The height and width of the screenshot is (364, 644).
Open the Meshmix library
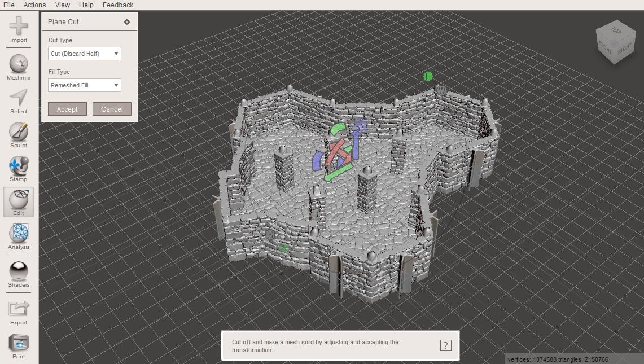tap(19, 67)
